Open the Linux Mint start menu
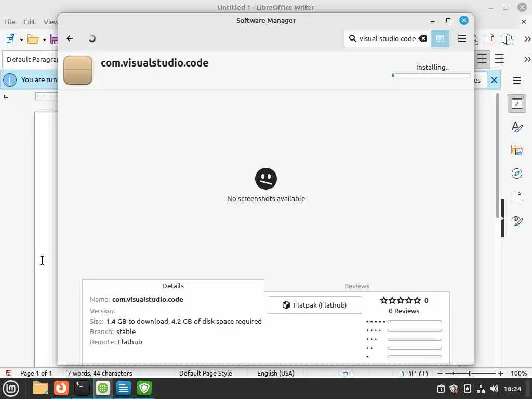This screenshot has width=532, height=399. (x=11, y=389)
